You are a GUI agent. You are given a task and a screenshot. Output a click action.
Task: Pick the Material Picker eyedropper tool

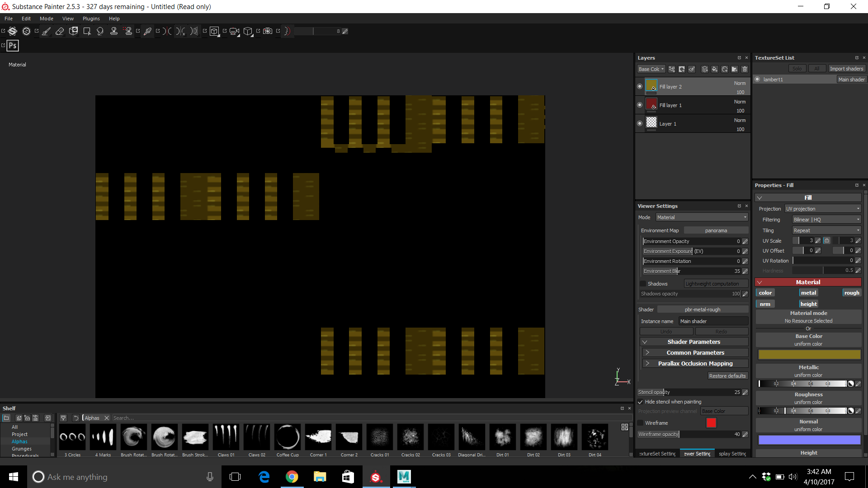(x=147, y=31)
